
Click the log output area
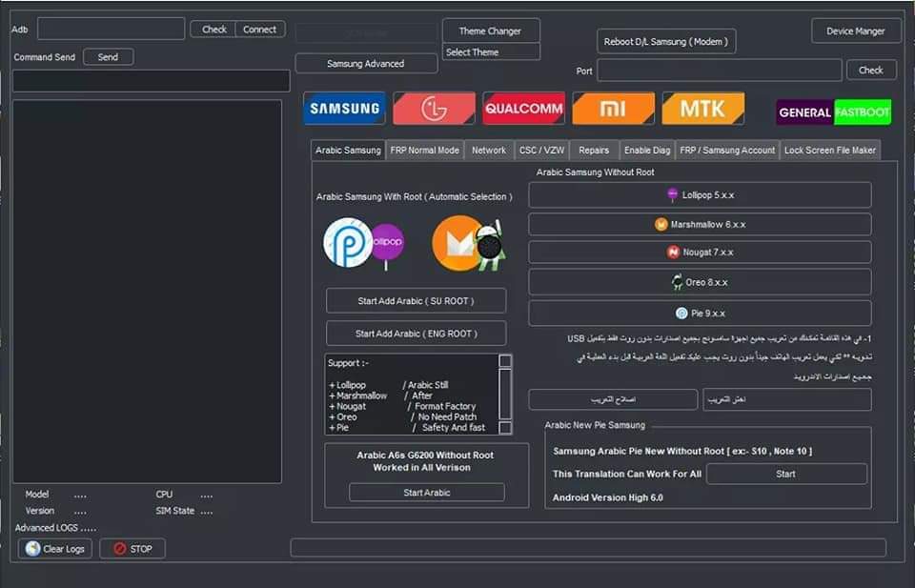147,291
